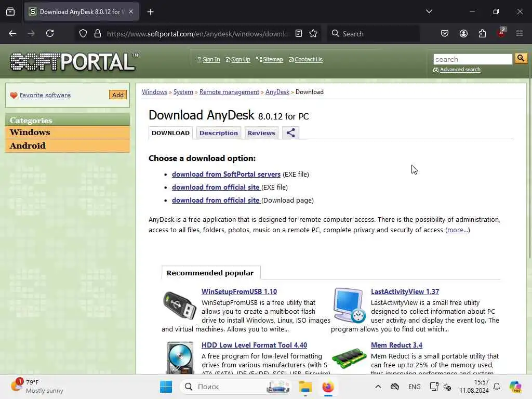Open the extensions puzzle icon

(x=482, y=33)
